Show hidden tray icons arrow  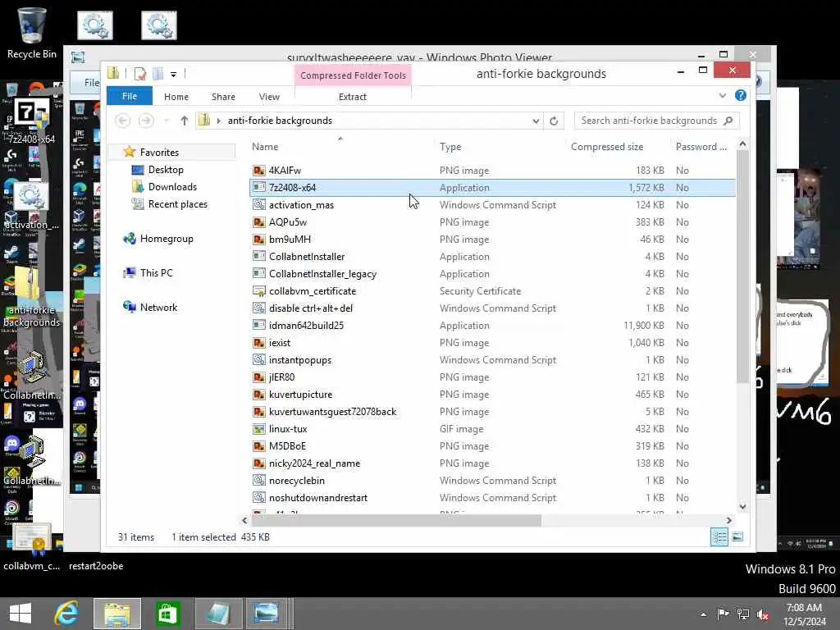click(x=703, y=614)
